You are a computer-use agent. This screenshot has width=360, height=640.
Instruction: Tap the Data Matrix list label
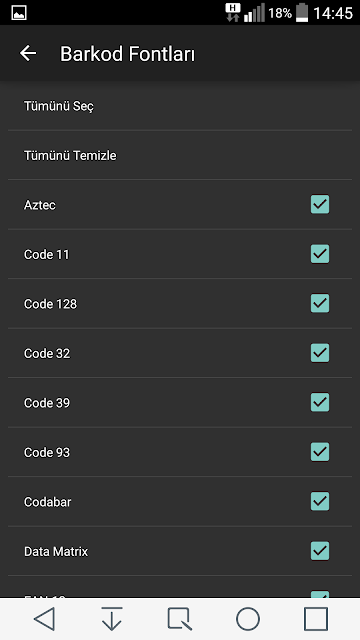click(x=56, y=551)
